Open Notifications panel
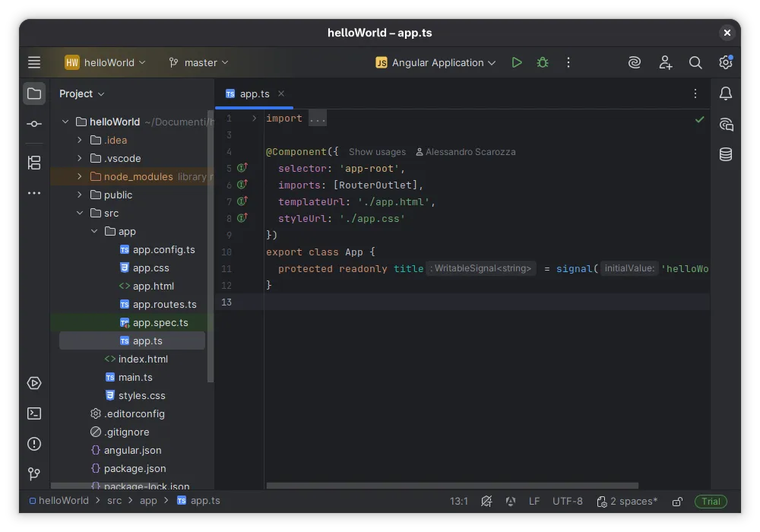The height and width of the screenshot is (532, 760). 725,93
